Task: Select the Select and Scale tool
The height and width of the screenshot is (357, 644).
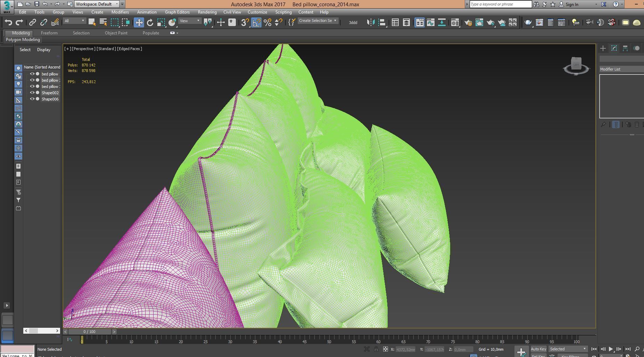Action: point(161,23)
